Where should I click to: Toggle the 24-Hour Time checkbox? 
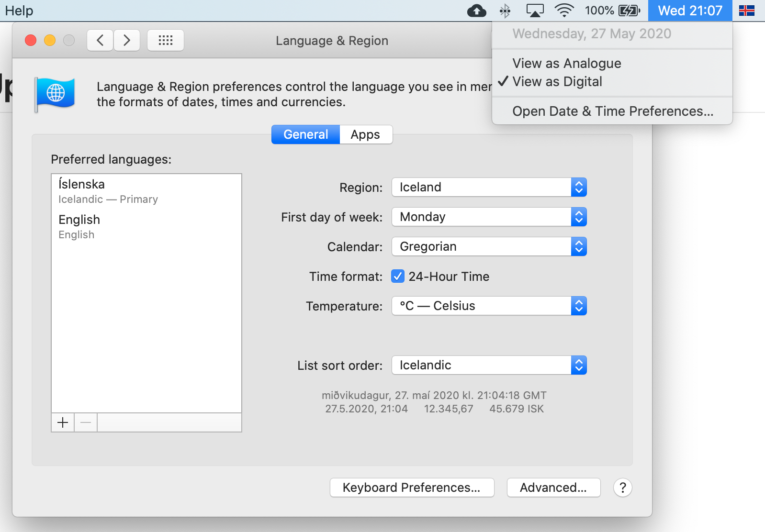398,277
